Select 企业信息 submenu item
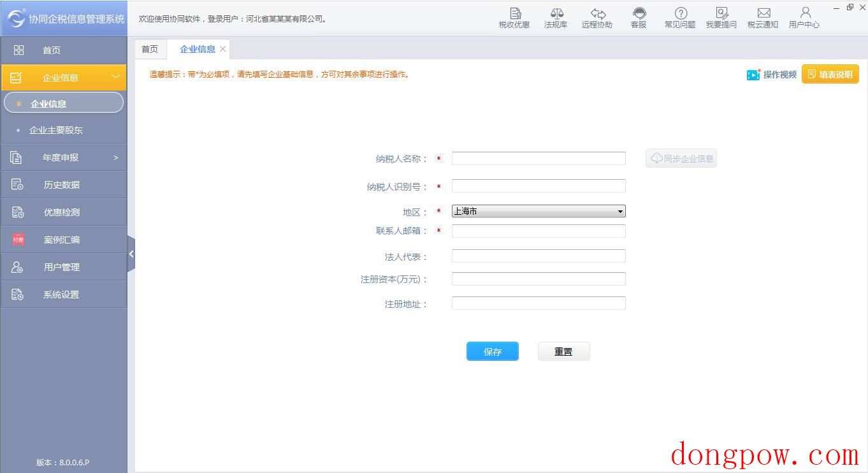 pyautogui.click(x=64, y=103)
